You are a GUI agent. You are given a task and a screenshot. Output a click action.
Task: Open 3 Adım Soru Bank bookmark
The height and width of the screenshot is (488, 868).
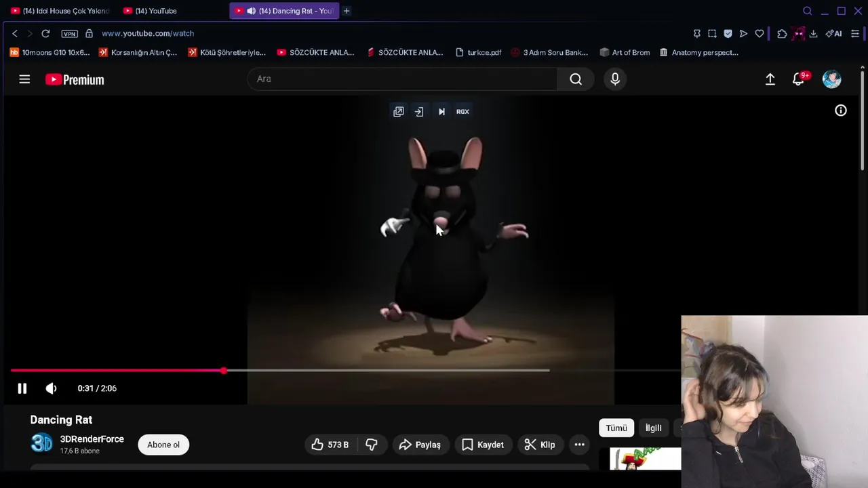(549, 52)
